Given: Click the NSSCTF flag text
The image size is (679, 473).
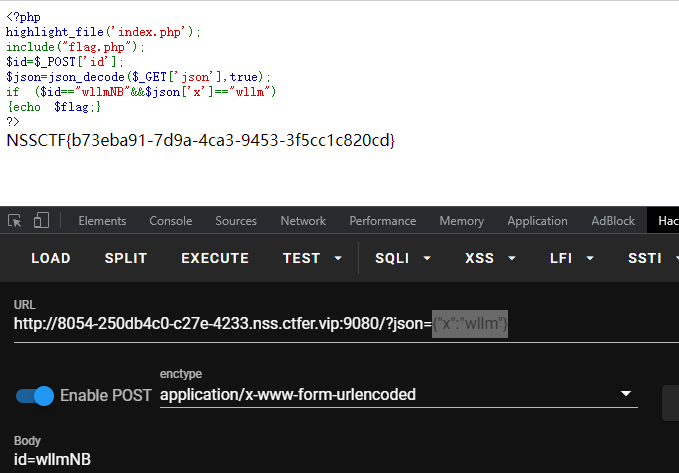Looking at the screenshot, I should 200,140.
